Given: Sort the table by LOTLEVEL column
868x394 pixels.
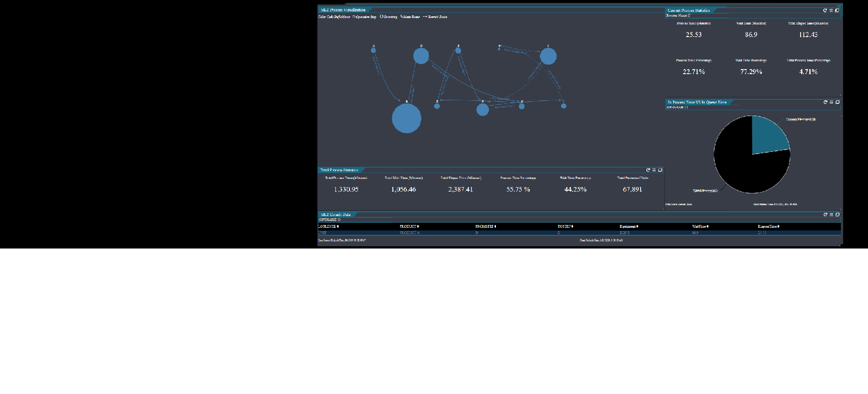Looking at the screenshot, I should (x=328, y=226).
